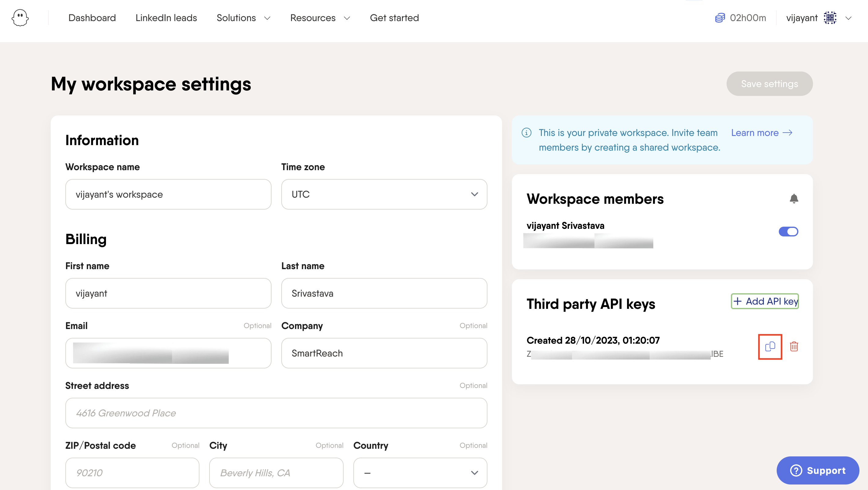Image resolution: width=868 pixels, height=490 pixels.
Task: Click the Workspace name input field
Action: [168, 195]
